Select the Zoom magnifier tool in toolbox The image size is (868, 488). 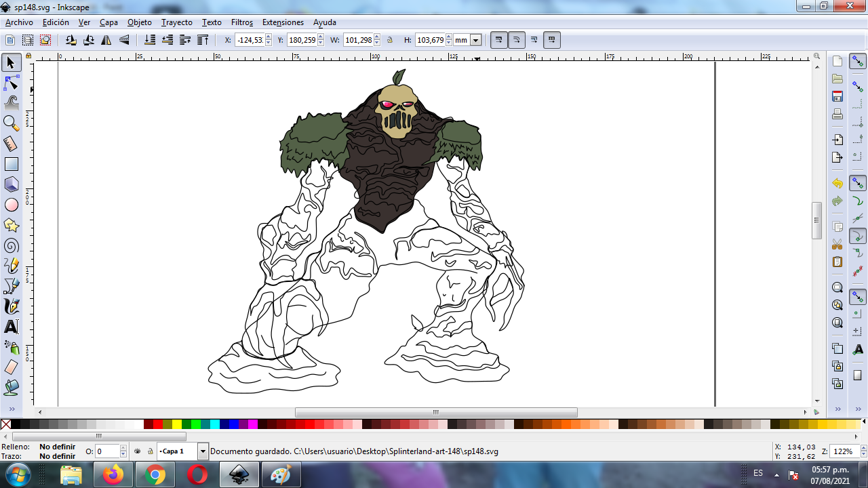tap(11, 123)
